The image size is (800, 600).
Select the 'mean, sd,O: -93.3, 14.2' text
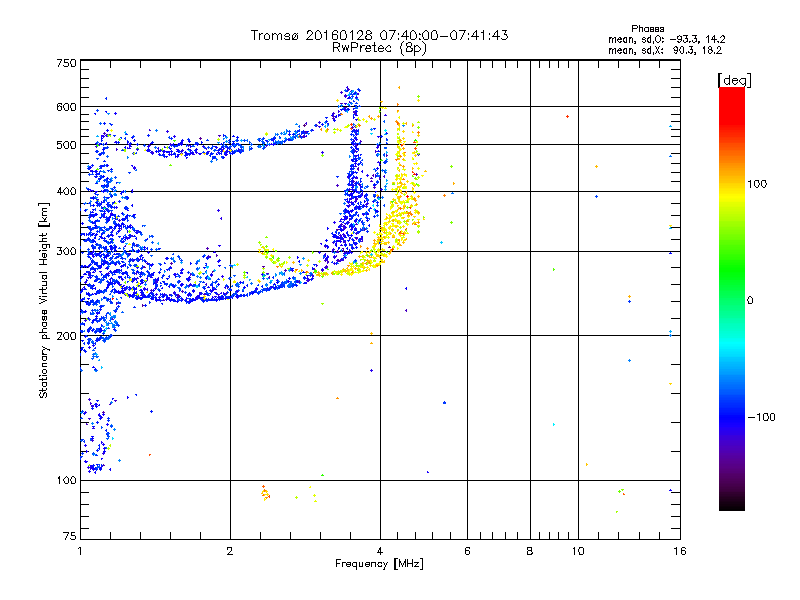coord(666,39)
